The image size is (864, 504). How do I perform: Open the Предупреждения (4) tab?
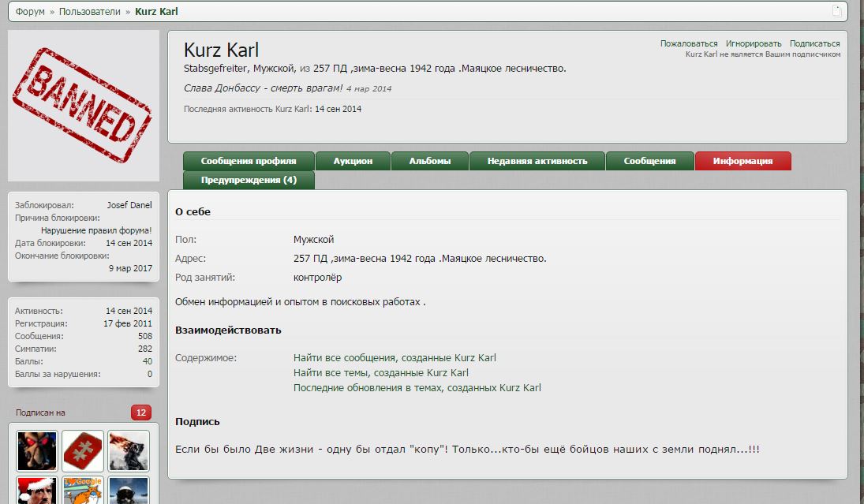[249, 180]
